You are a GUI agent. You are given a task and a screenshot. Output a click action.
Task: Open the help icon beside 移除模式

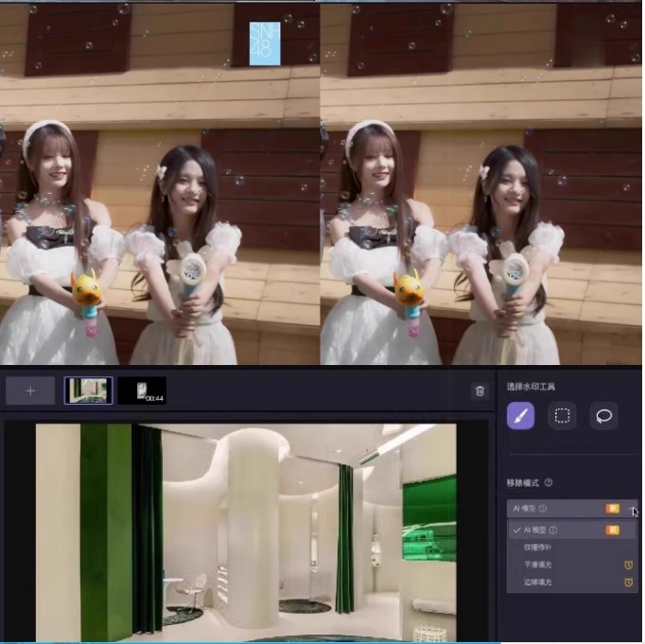pos(550,484)
